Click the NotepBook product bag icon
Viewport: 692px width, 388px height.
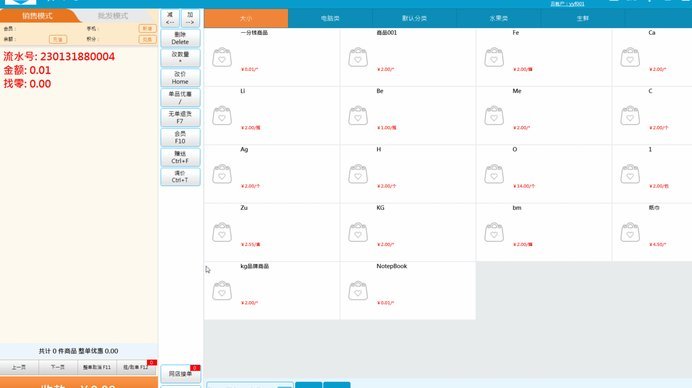click(357, 291)
